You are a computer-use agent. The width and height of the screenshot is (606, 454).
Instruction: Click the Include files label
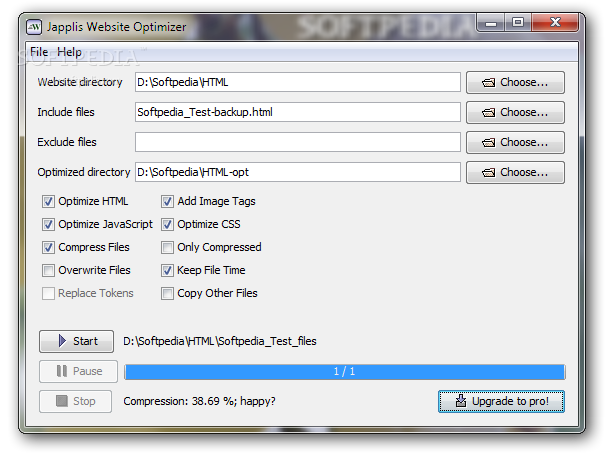tap(66, 112)
